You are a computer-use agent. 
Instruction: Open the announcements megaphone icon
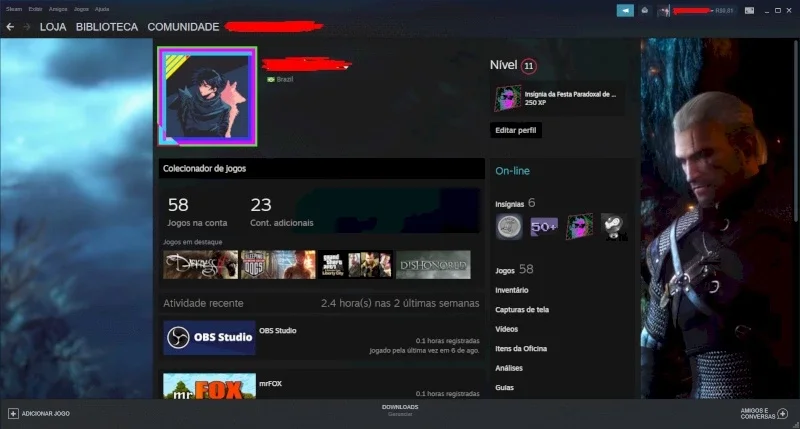point(625,10)
